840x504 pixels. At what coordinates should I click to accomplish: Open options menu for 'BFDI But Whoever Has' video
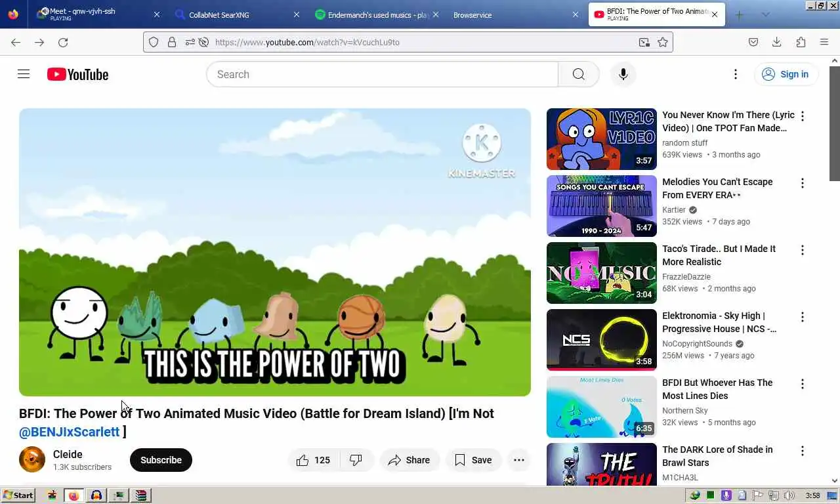point(802,384)
